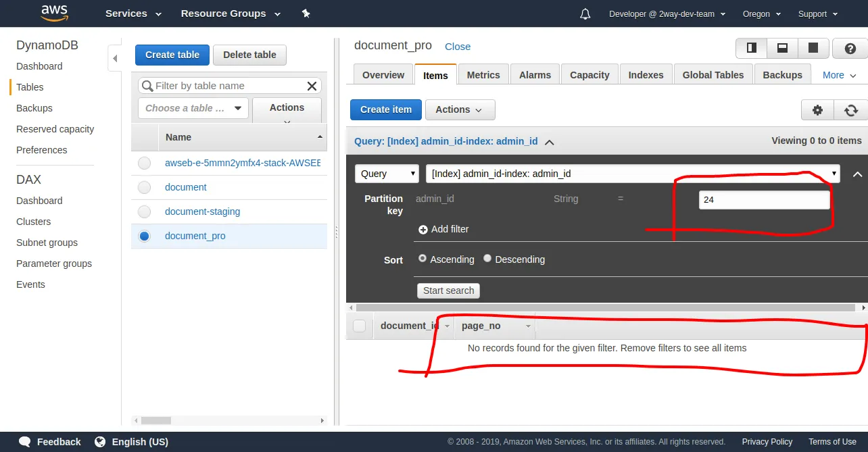This screenshot has width=868, height=452.
Task: Switch to the split side-by-side panel layout icon
Action: 751,48
